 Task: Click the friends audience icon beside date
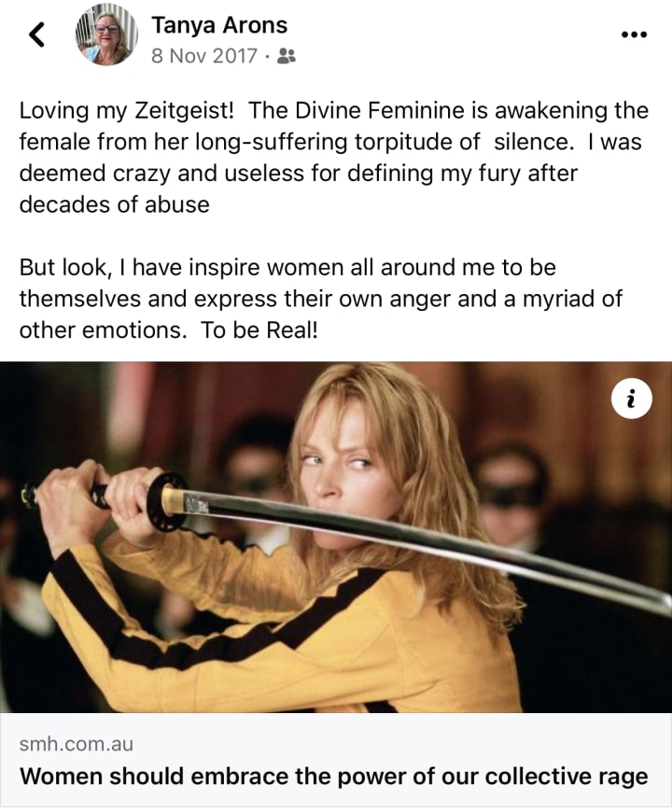287,56
